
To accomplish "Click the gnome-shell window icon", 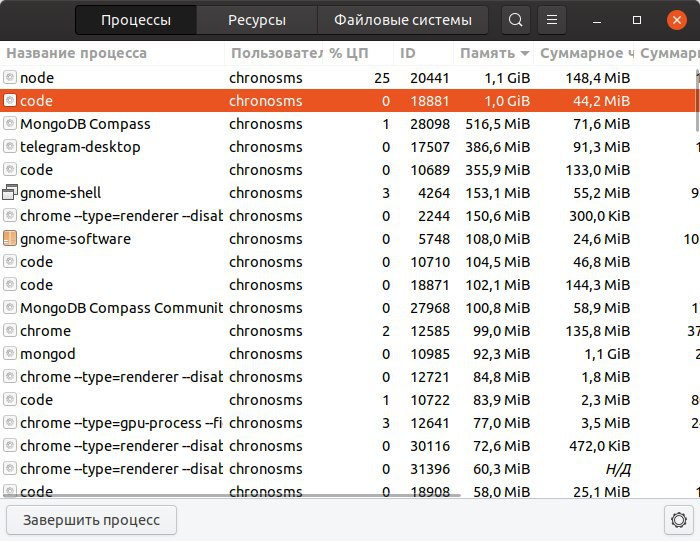I will (10, 192).
